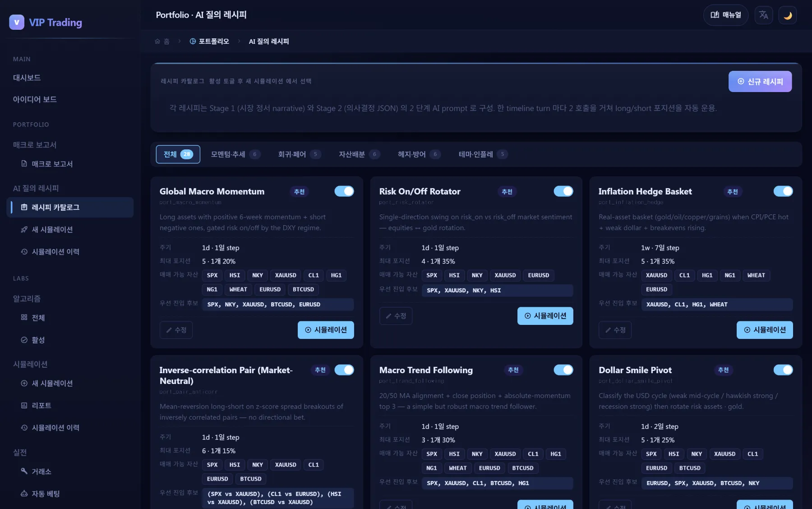Open 활성 algorithms item

coord(70,340)
